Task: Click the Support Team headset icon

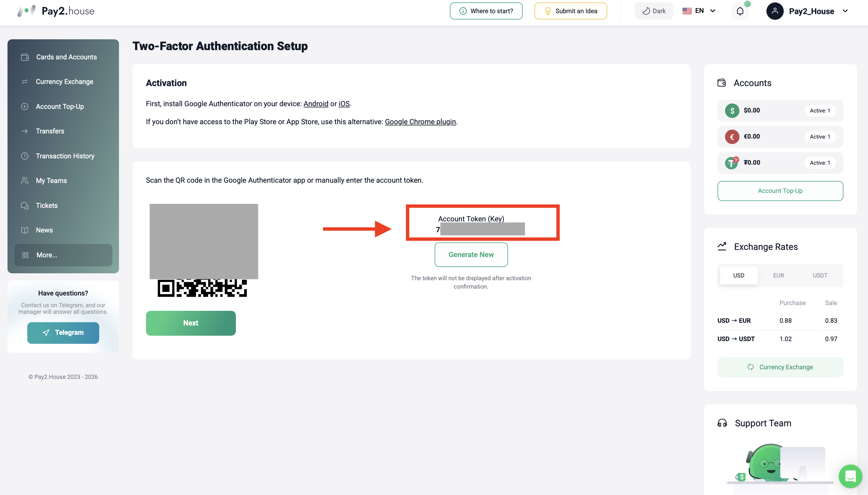Action: pos(722,423)
